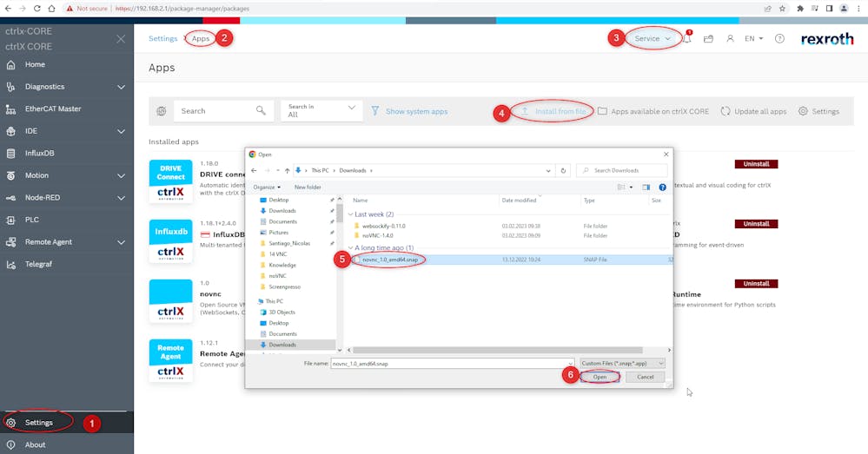Click the magnifier icon in Apps search
Viewport: 868px width, 454px height.
[261, 110]
